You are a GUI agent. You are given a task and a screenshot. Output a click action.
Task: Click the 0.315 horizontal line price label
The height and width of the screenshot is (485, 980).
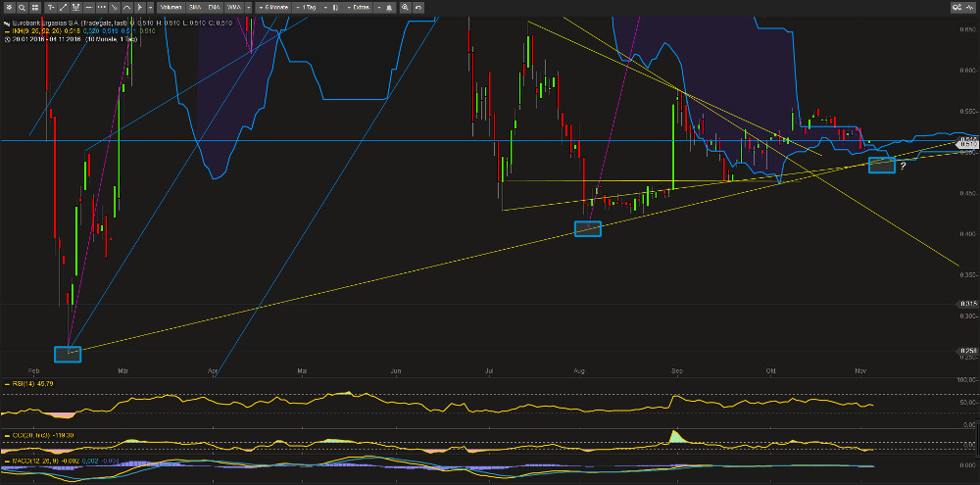(x=968, y=304)
